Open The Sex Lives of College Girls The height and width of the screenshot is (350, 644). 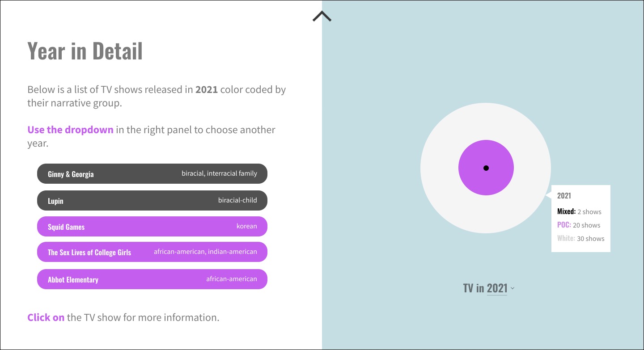[x=152, y=252]
